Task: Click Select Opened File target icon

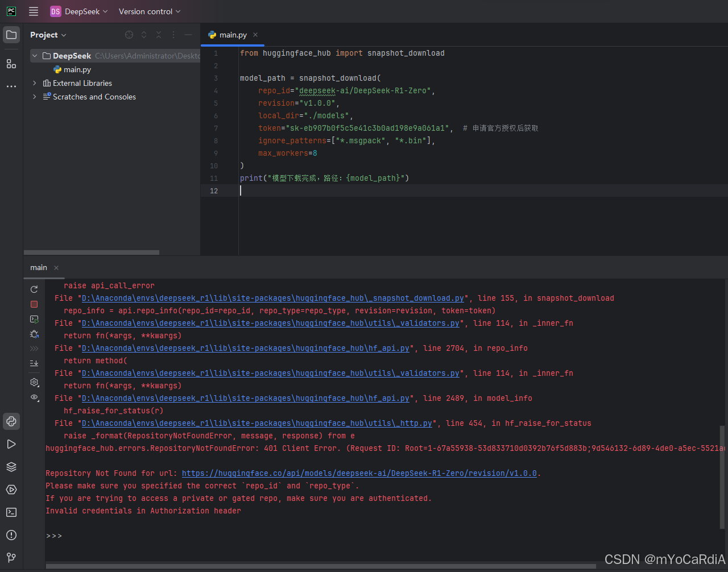Action: (x=129, y=35)
